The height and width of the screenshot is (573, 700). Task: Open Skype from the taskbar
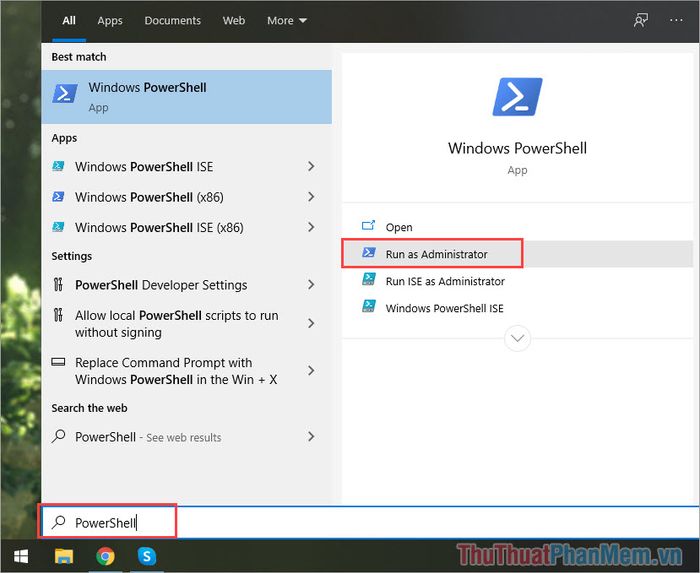click(147, 555)
